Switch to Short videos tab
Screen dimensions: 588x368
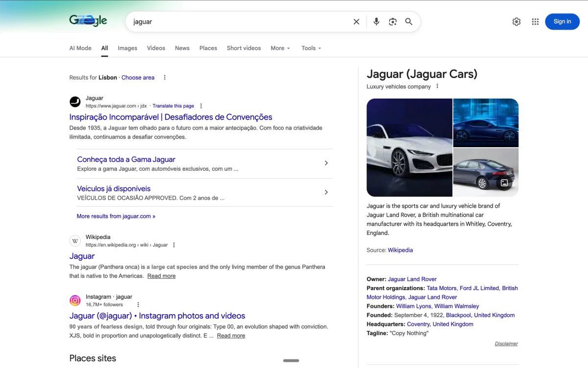244,48
